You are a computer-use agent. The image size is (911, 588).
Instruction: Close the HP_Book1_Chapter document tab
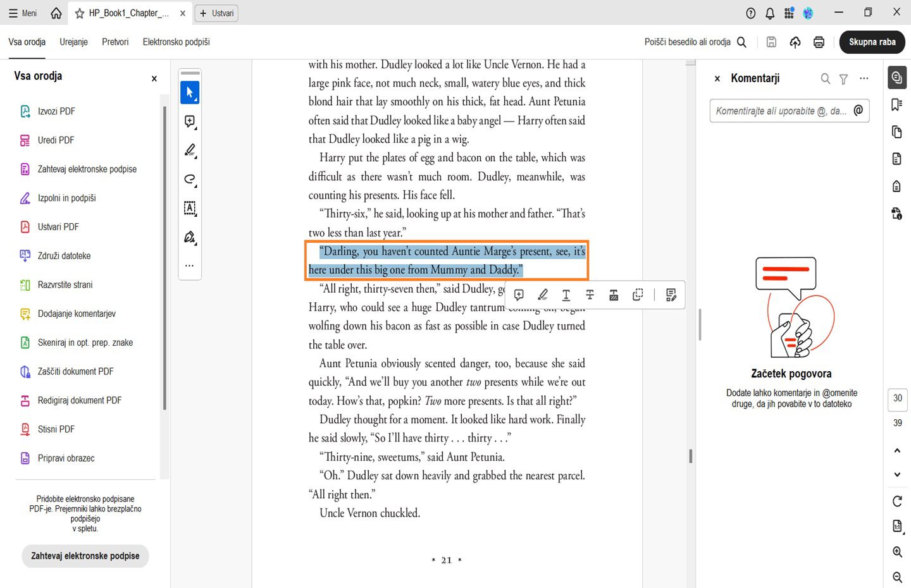coord(183,13)
